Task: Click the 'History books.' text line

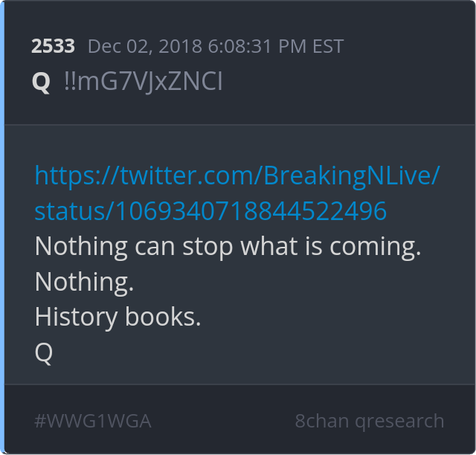Action: point(118,317)
